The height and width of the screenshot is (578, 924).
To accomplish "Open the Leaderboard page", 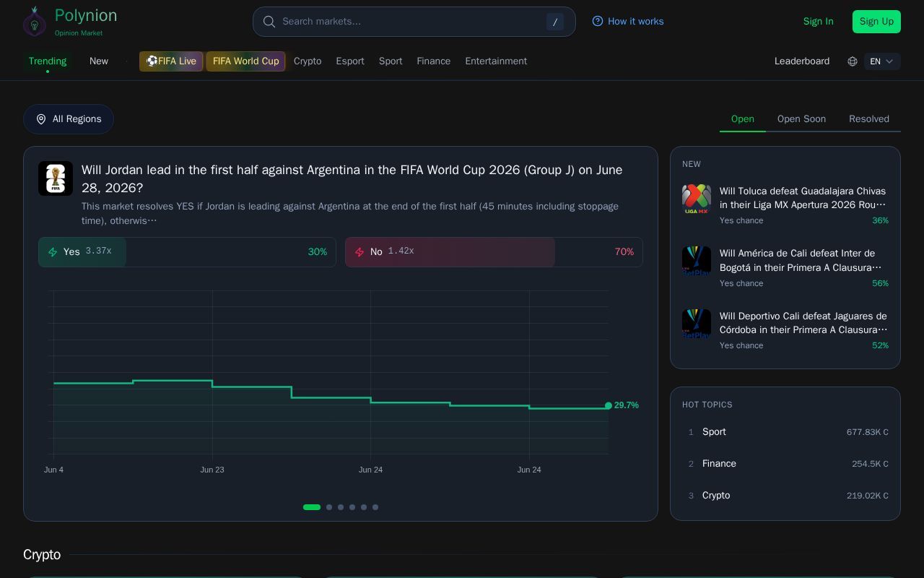I will (802, 61).
